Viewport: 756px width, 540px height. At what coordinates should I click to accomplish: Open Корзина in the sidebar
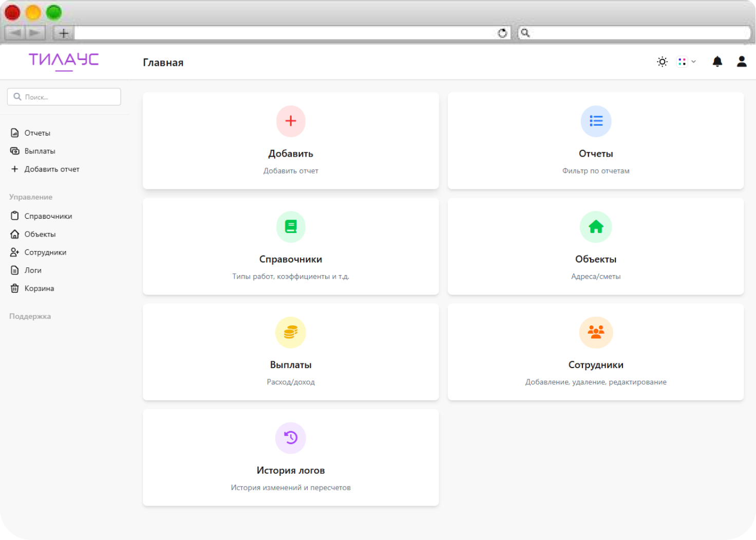(x=39, y=288)
